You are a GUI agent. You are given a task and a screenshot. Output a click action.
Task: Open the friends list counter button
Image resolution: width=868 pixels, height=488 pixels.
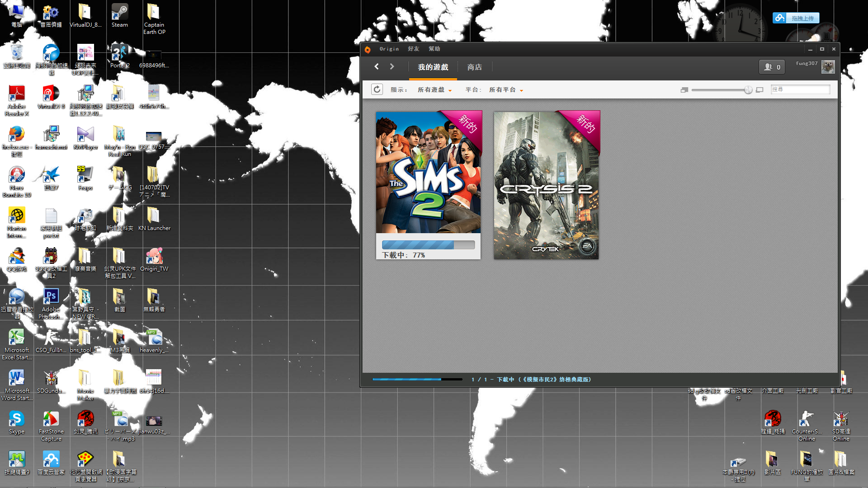click(x=772, y=67)
